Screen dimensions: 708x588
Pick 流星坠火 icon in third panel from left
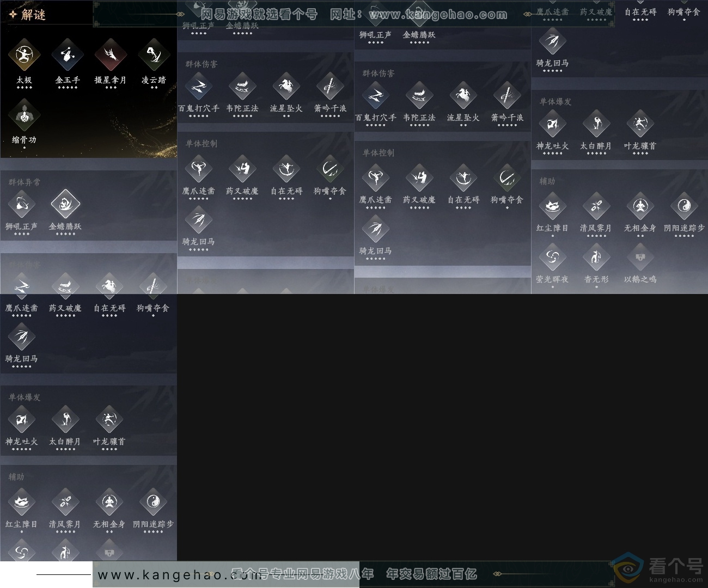coord(463,95)
